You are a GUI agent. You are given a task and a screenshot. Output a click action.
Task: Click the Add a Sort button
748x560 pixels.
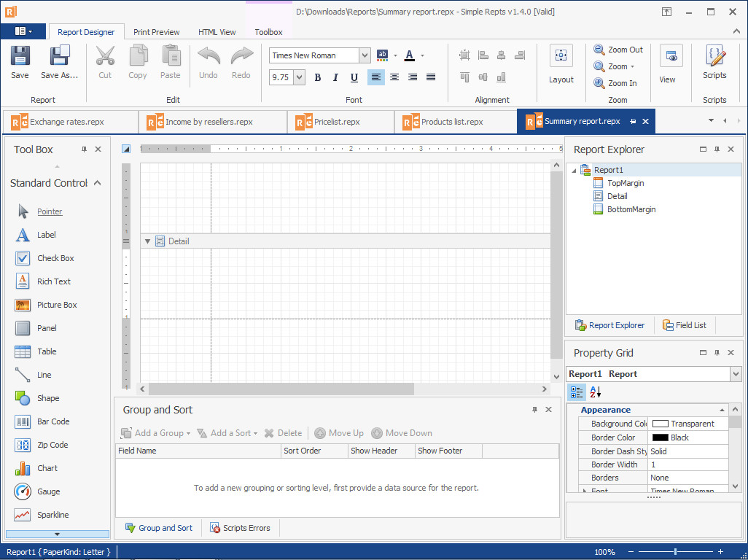[x=227, y=433]
